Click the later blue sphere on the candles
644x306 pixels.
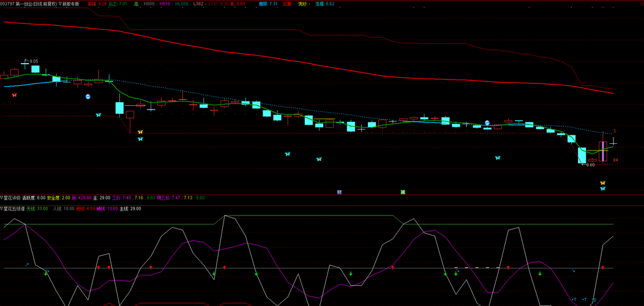tap(487, 122)
